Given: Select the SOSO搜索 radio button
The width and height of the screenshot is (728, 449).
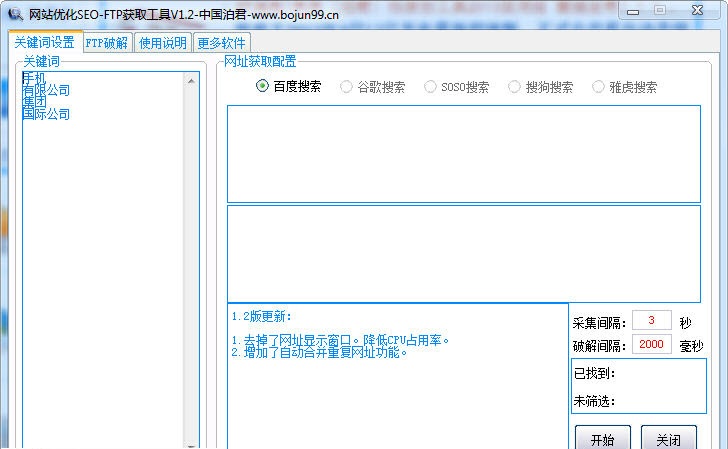Looking at the screenshot, I should pyautogui.click(x=431, y=87).
